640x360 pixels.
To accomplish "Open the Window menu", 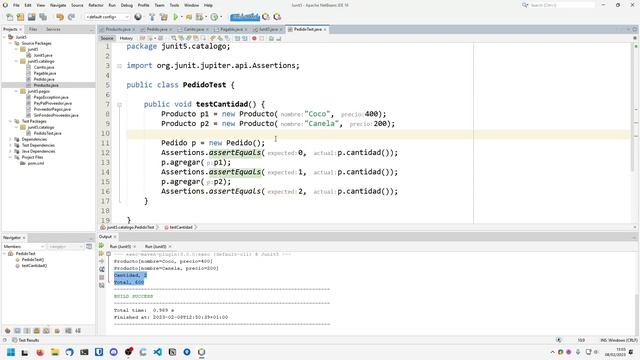I will coord(191,5).
